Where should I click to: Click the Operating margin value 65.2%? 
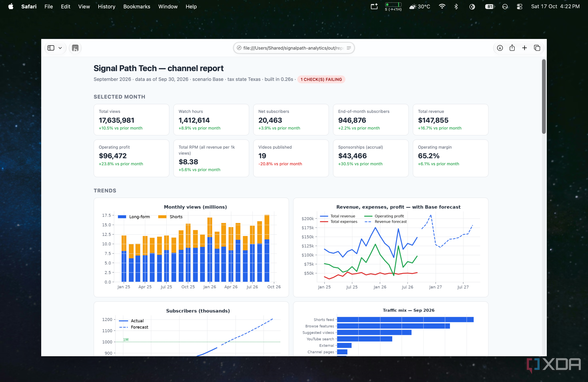429,156
